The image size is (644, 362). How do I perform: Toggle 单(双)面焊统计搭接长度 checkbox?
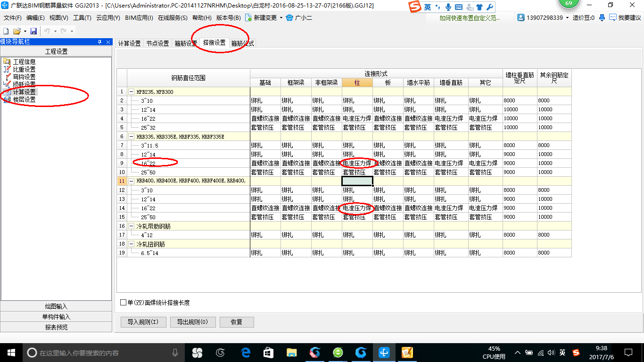[124, 303]
